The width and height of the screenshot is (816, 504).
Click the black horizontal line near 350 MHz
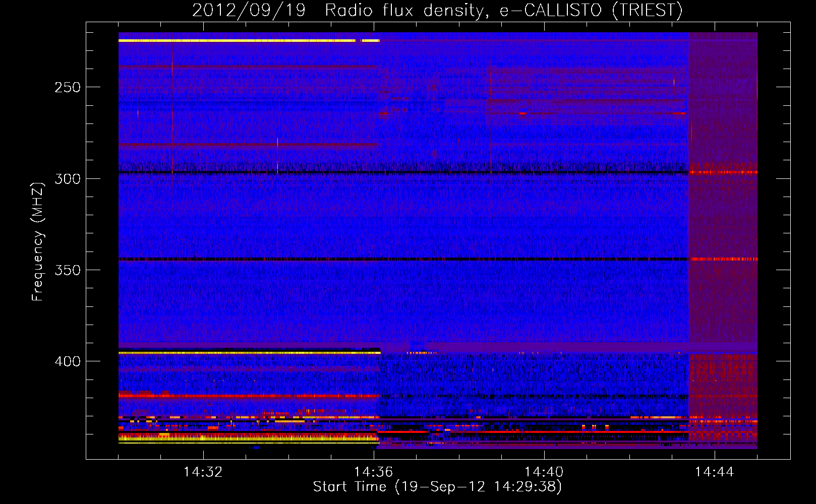tap(403, 260)
